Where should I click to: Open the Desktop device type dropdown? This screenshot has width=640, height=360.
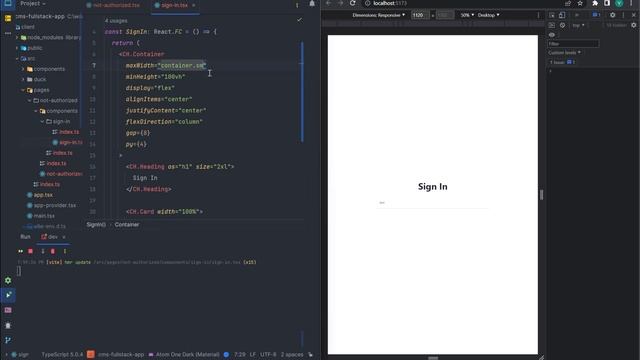(489, 15)
